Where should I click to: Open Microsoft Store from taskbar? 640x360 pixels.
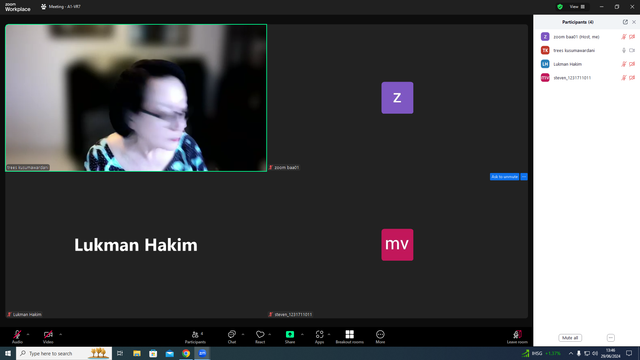point(153,353)
